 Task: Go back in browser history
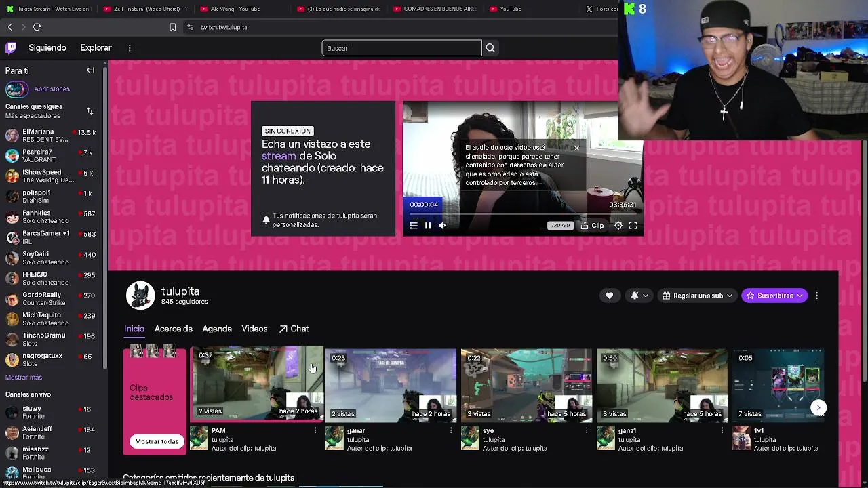[x=10, y=27]
